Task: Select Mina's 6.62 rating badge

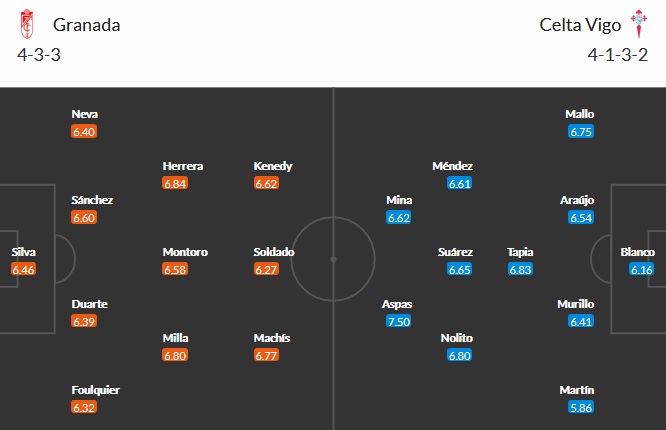Action: (x=398, y=217)
